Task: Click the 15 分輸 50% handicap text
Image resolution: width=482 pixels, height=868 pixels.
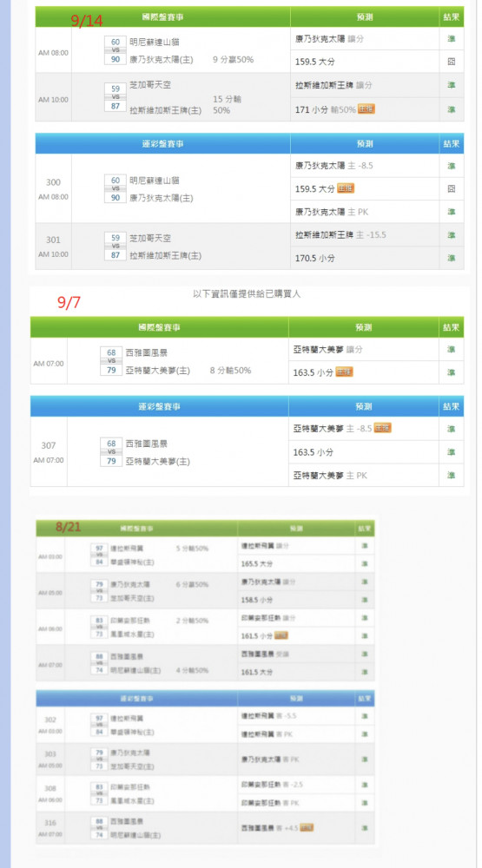Action: [x=228, y=105]
